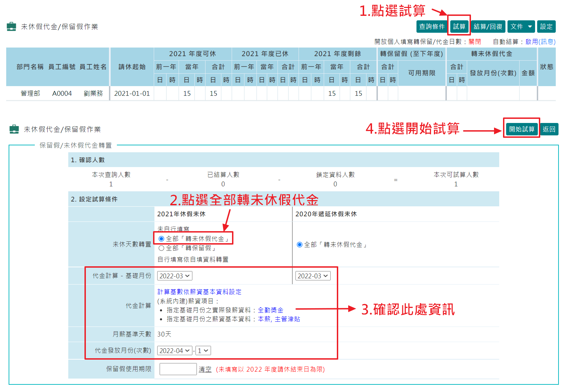Viewport: 563px width, 392px height.
Task: Click the 關閉 link beside 開放個人填寫
Action: (475, 41)
